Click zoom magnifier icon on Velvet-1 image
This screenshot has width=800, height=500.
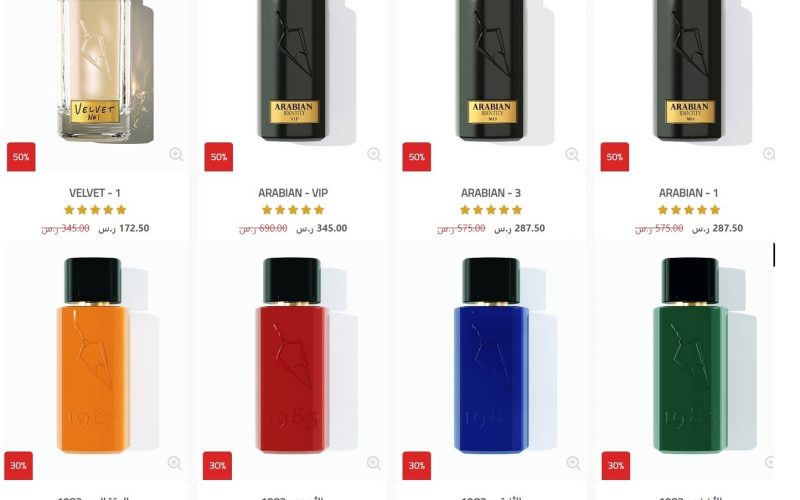[x=176, y=154]
